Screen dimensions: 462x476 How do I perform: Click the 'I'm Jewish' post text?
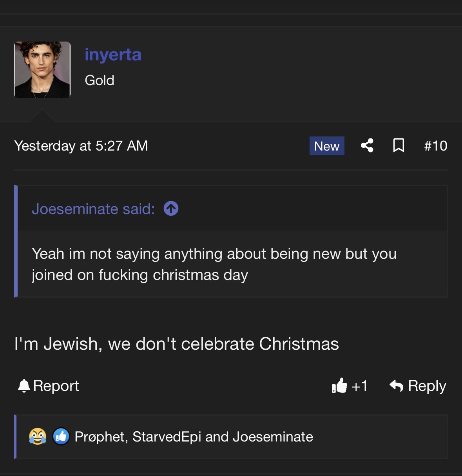[x=176, y=344]
